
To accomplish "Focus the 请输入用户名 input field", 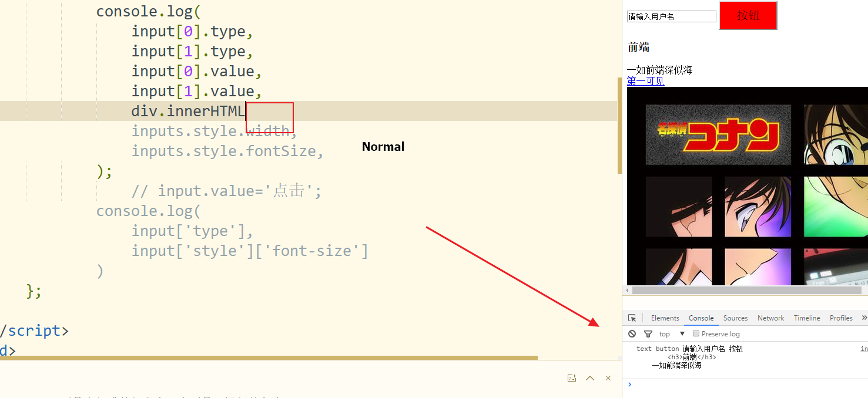I will click(672, 16).
